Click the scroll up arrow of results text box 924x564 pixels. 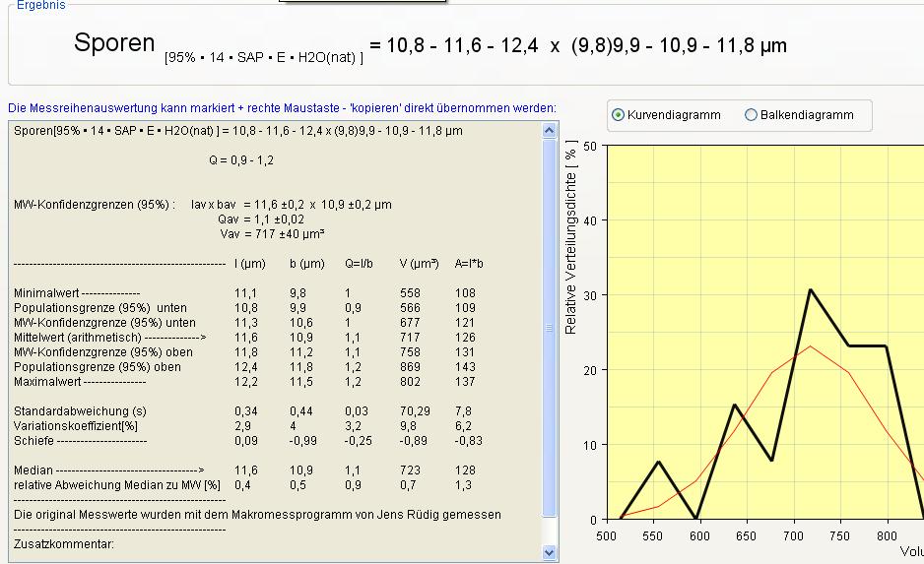pos(550,130)
